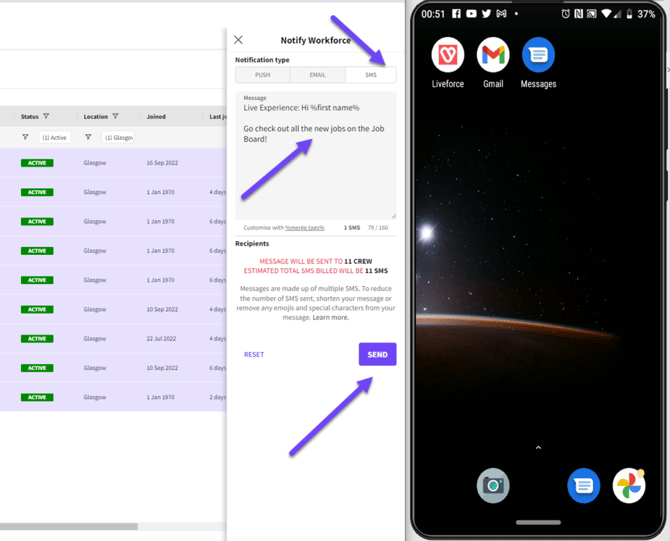The height and width of the screenshot is (541, 670).
Task: Open the Gmail app on phone
Action: pos(493,55)
